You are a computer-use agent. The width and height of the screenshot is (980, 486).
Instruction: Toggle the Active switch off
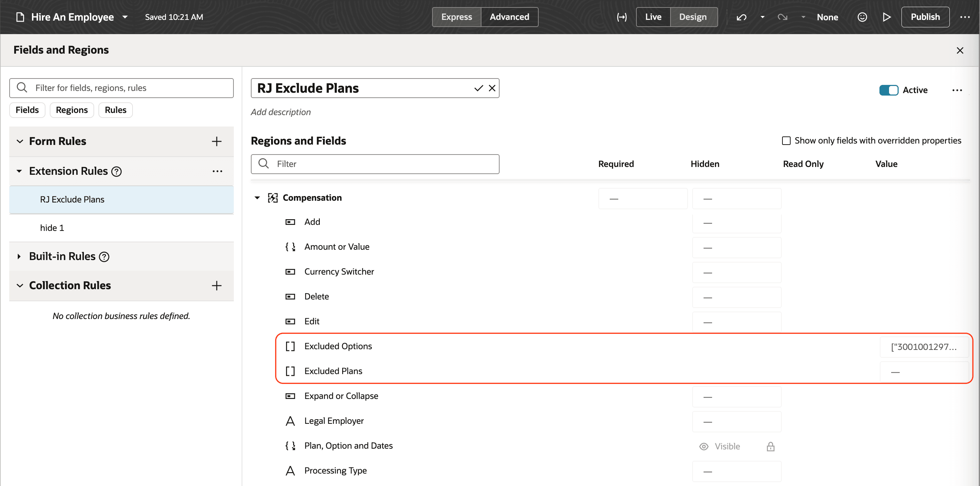pos(888,90)
